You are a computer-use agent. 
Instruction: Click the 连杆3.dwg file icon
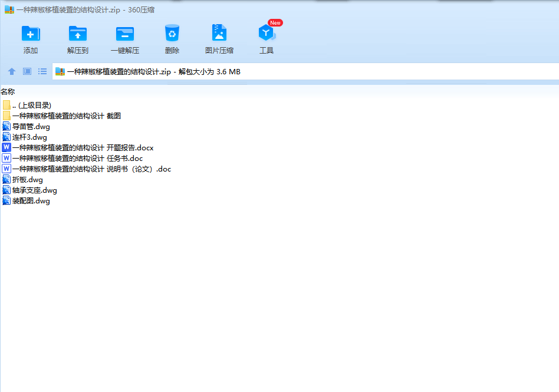pos(6,137)
